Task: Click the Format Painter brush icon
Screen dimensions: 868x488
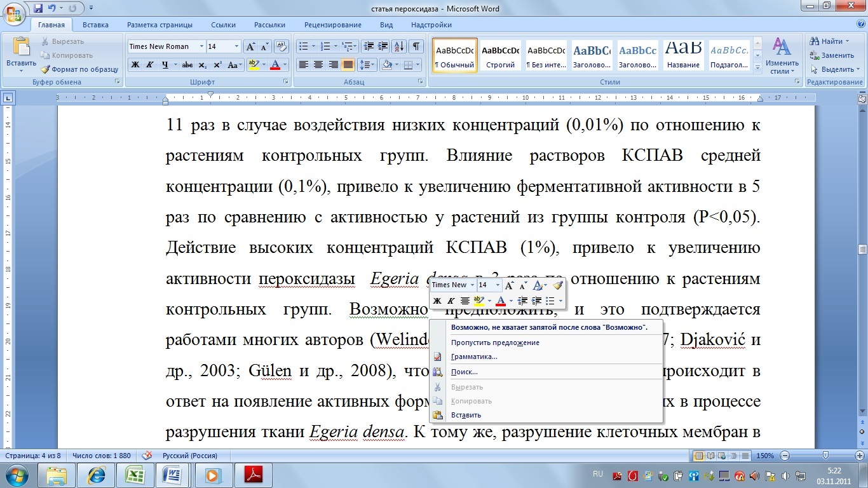Action: (46, 69)
